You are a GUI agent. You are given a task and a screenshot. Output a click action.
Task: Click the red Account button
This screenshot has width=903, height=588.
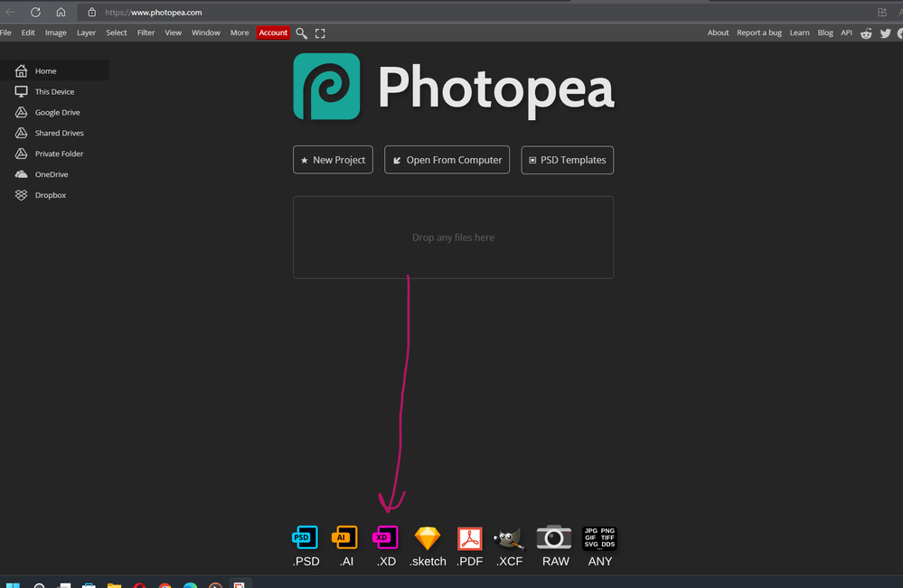pyautogui.click(x=273, y=33)
